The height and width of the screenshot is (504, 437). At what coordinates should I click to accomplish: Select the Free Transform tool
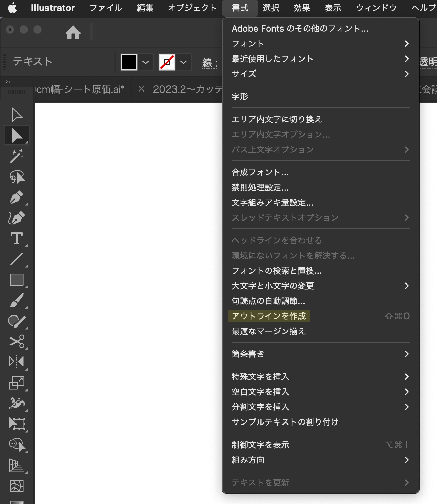(17, 423)
